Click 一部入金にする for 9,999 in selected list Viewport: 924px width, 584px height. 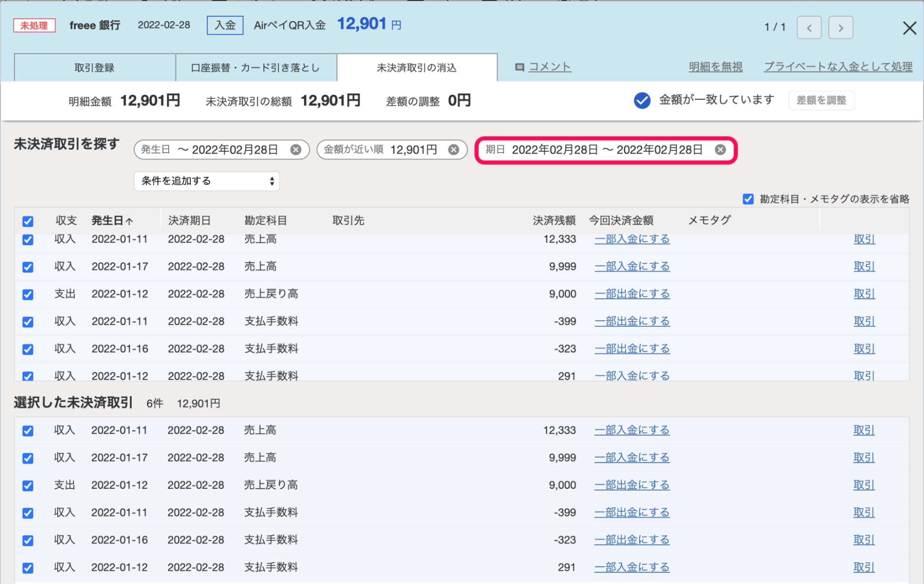(632, 457)
